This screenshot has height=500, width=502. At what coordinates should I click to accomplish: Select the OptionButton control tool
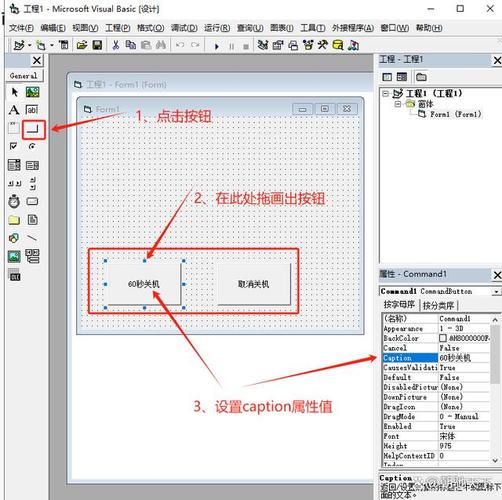click(32, 146)
